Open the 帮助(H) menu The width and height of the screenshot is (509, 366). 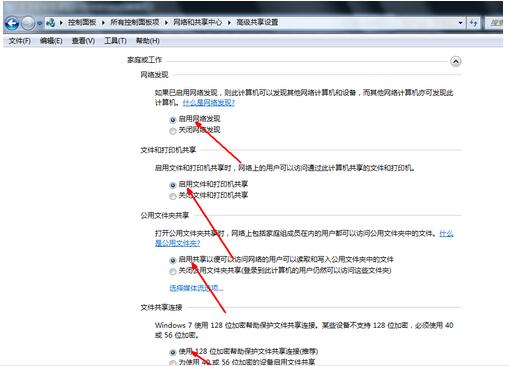(148, 41)
